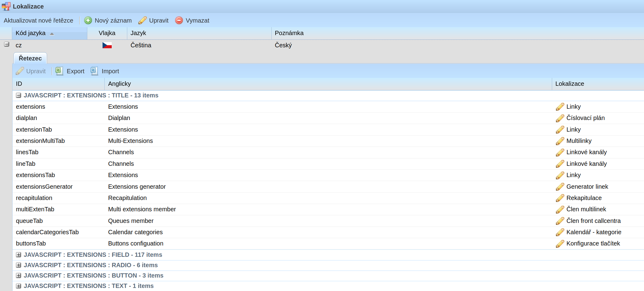Edit pencil icon for dialplan row

pyautogui.click(x=560, y=118)
